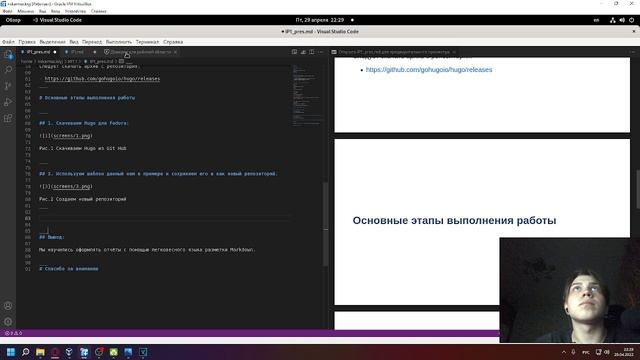This screenshot has height=360, width=640.
Task: Open the VirtualBox icon in the Windows taskbar
Action: coord(84,352)
